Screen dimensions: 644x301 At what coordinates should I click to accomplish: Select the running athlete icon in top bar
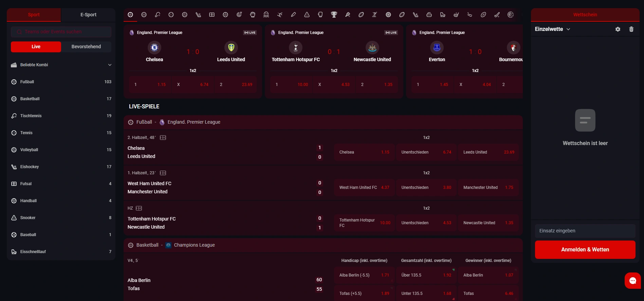(x=375, y=15)
